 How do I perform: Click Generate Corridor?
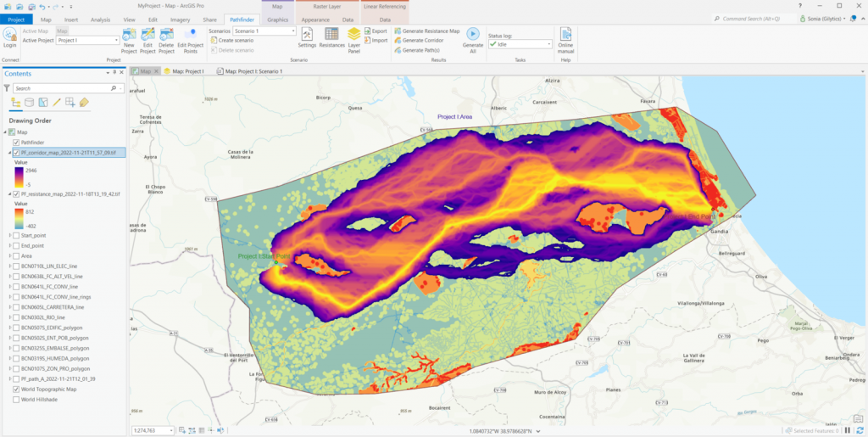[419, 41]
